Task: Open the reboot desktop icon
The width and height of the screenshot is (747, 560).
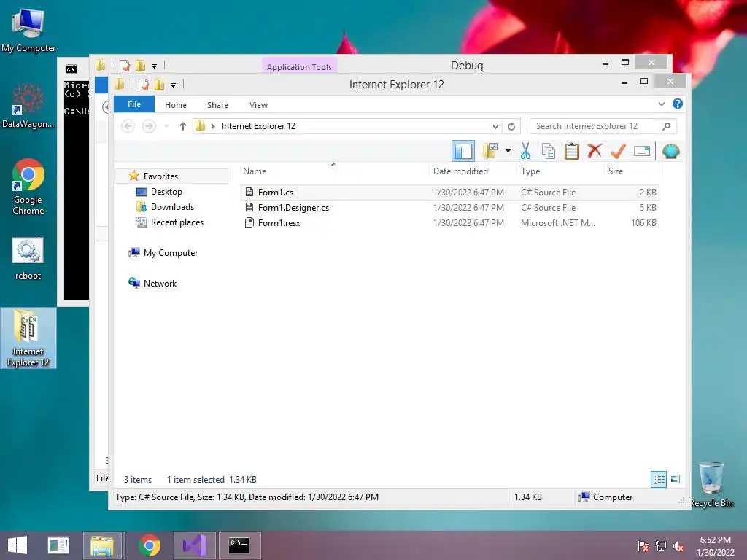Action: tap(28, 258)
